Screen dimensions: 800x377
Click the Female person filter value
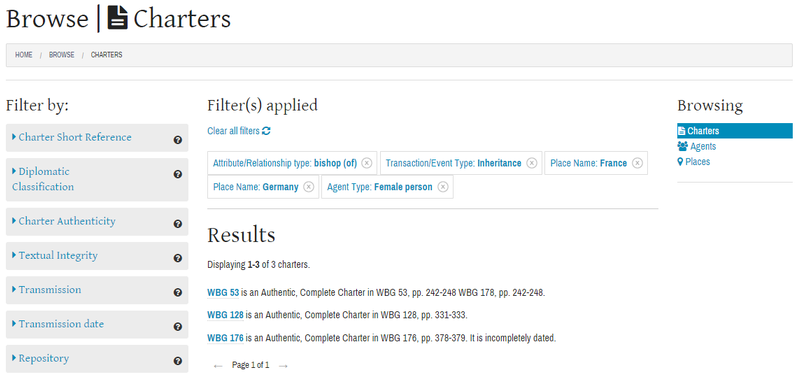[403, 187]
